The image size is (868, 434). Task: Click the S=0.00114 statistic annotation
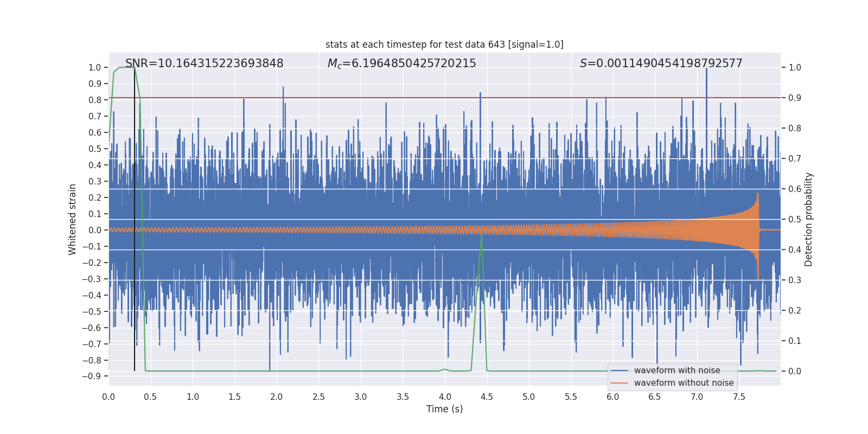(661, 63)
